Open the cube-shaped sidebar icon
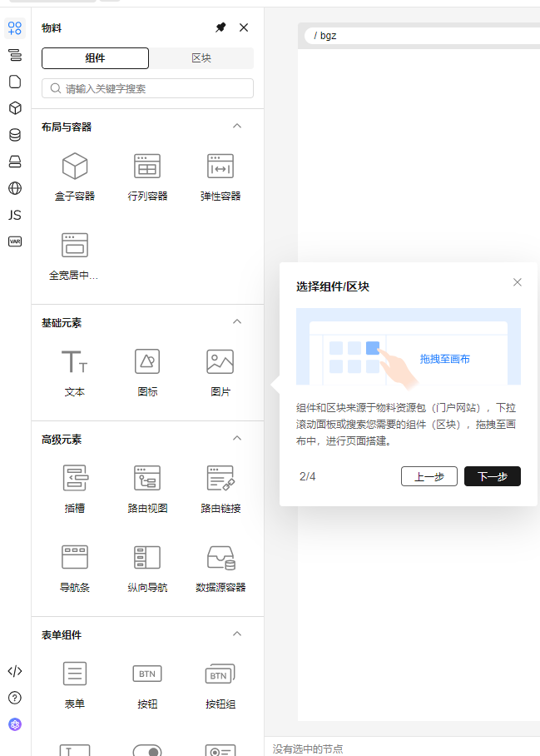540x756 pixels. point(15,108)
